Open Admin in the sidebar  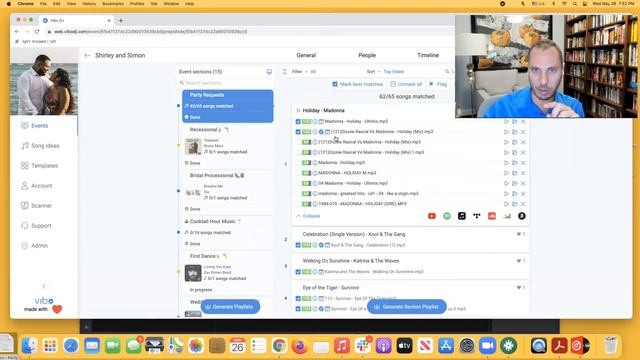coord(35,246)
